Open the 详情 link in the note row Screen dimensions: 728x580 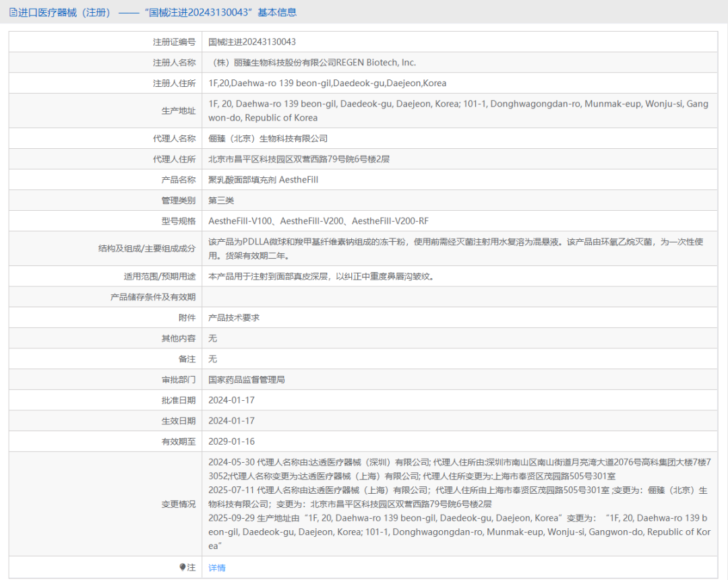point(216,568)
